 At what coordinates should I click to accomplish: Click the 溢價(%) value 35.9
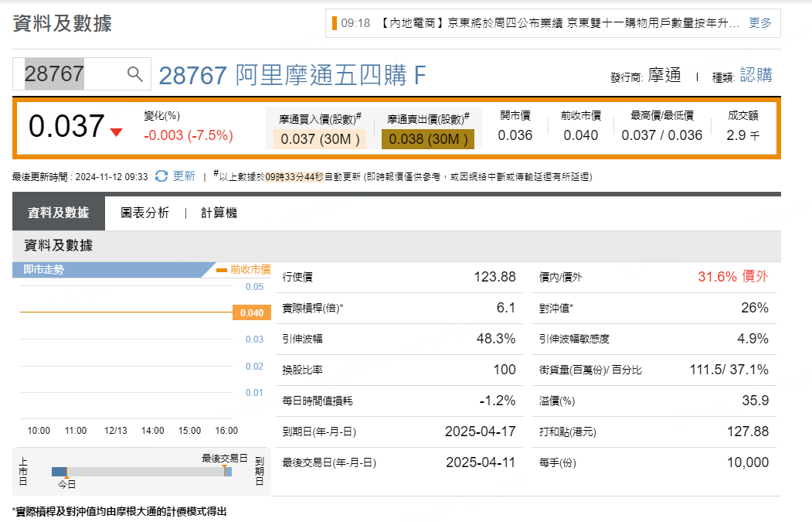coord(756,401)
